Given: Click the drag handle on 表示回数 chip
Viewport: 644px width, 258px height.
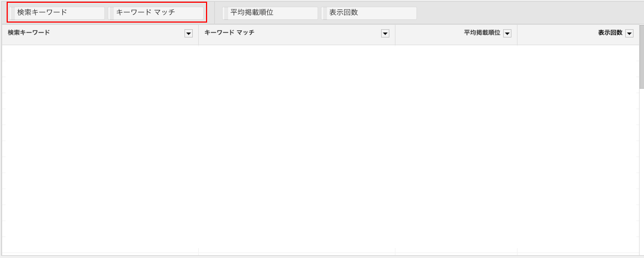Looking at the screenshot, I should [x=324, y=13].
